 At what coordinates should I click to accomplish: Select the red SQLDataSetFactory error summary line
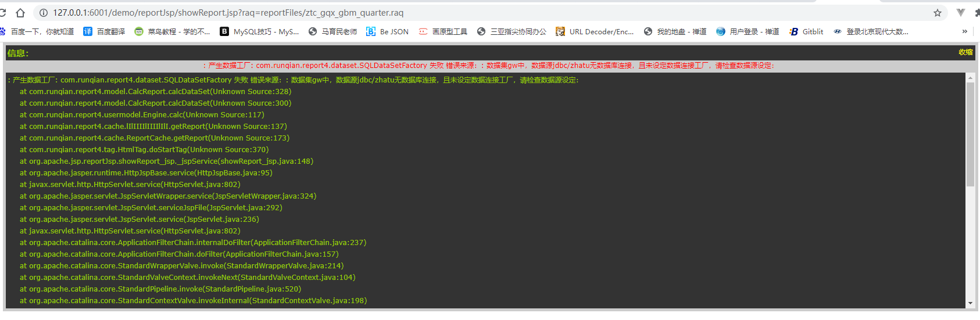click(x=488, y=66)
